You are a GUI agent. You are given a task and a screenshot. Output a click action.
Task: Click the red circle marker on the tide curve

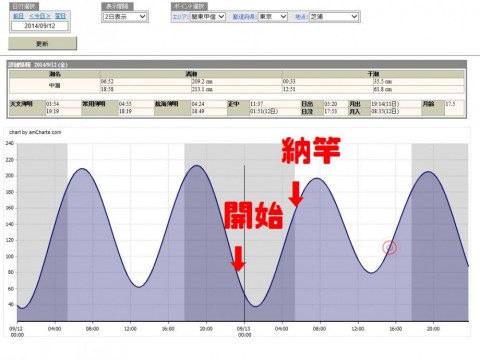point(389,248)
